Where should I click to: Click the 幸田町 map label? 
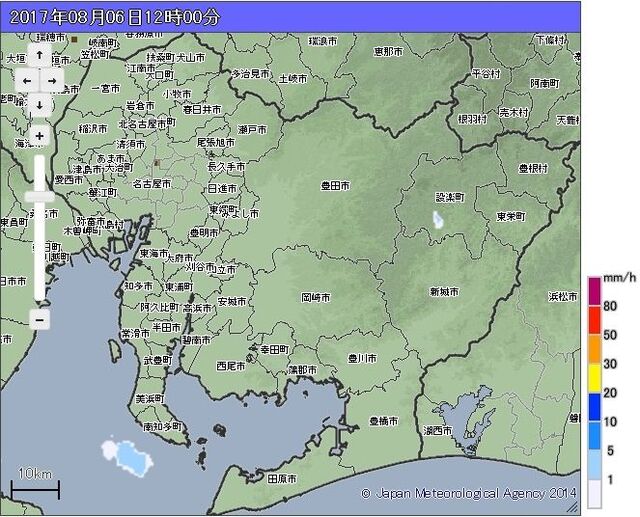click(275, 350)
